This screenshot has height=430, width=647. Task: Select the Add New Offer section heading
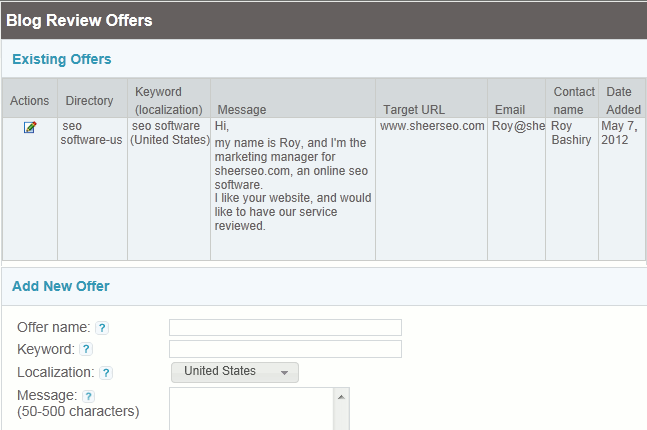coord(61,286)
